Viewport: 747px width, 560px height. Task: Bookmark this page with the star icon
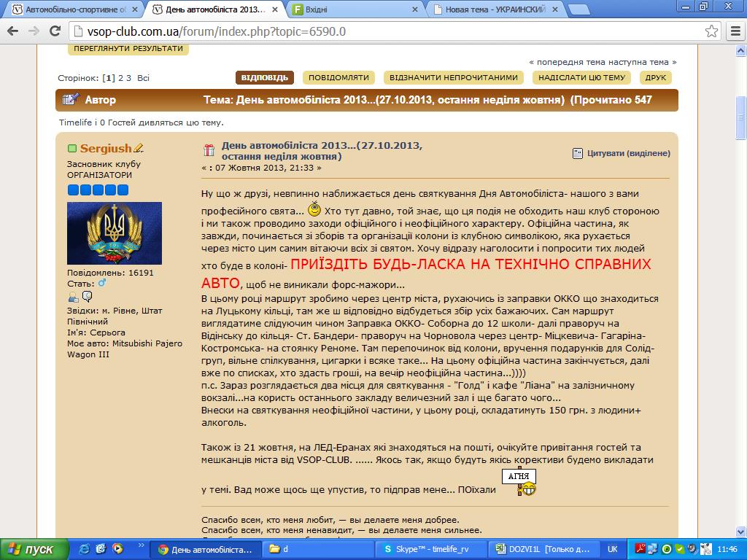(x=711, y=31)
